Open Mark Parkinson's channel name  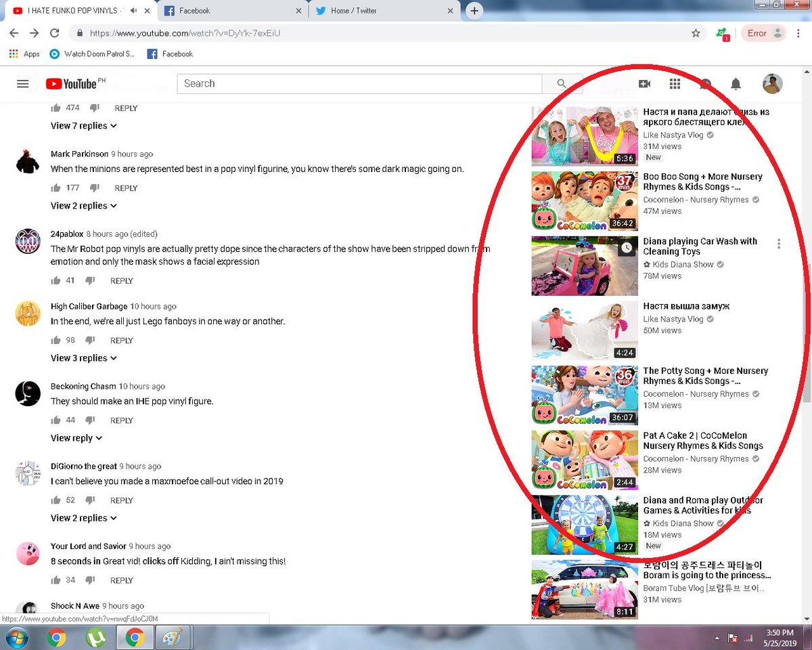pyautogui.click(x=79, y=154)
